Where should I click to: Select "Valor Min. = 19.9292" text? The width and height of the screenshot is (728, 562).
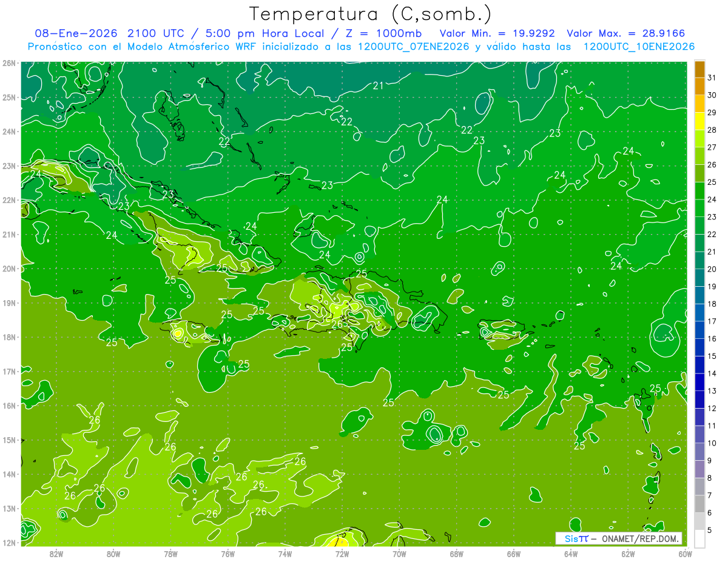tap(498, 33)
